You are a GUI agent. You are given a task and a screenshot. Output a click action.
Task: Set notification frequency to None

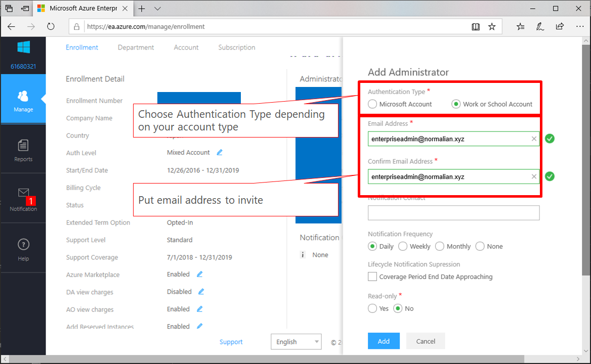(x=480, y=247)
